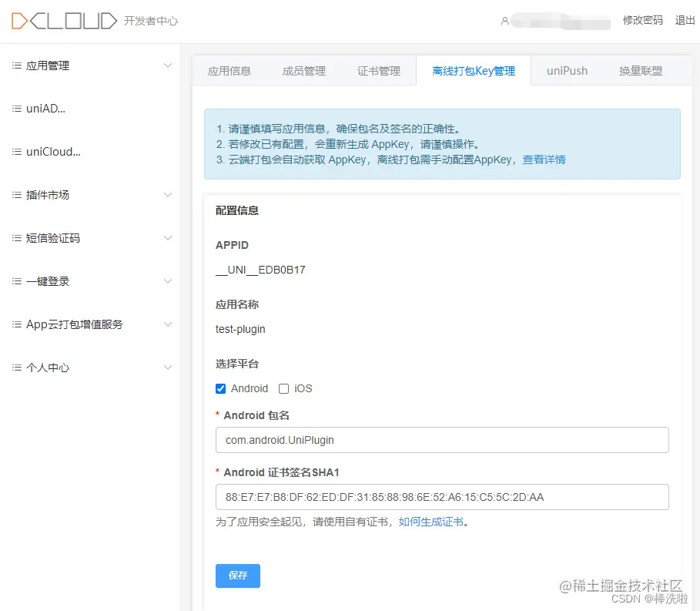Screen dimensions: 700x611
Task: Click list icon beside App云打包增值服务
Action: coord(16,324)
